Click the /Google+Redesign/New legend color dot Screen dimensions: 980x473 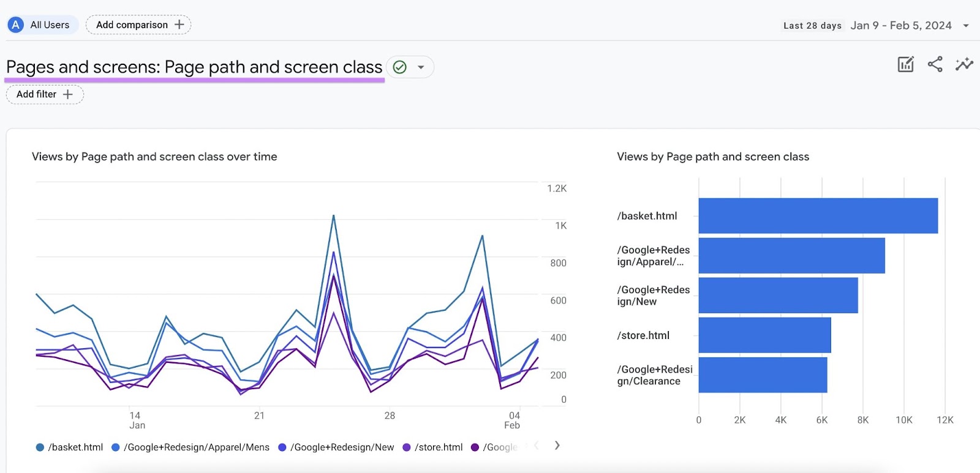click(282, 447)
